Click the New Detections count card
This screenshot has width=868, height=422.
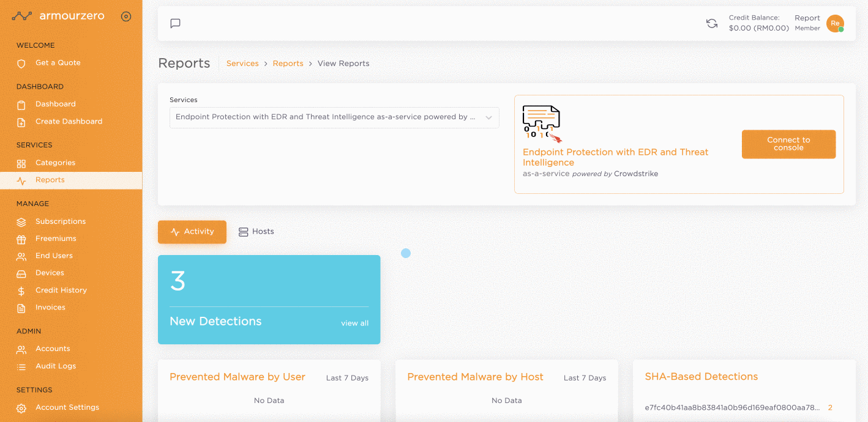point(269,300)
